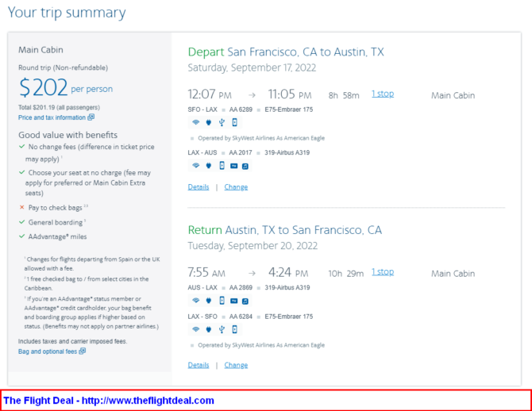Click live TV icon on AA 2869 flight
Screen dimensions: 532x411
(x=233, y=301)
